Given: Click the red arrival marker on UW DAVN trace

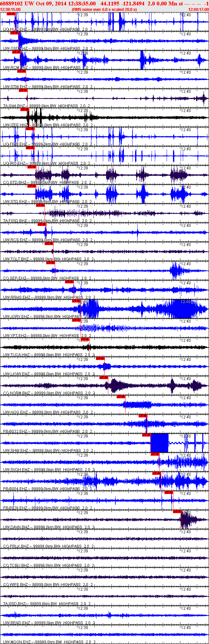Looking at the screenshot, I should pos(177,512).
